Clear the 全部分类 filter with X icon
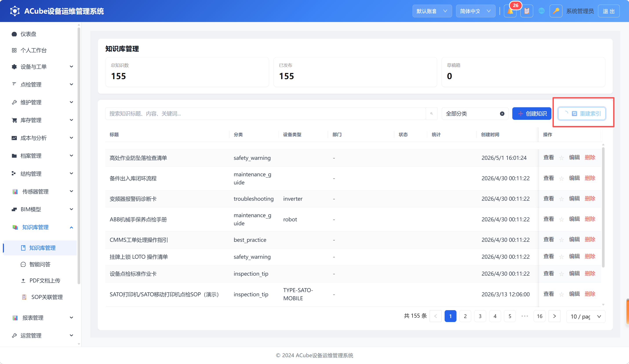 coord(502,114)
